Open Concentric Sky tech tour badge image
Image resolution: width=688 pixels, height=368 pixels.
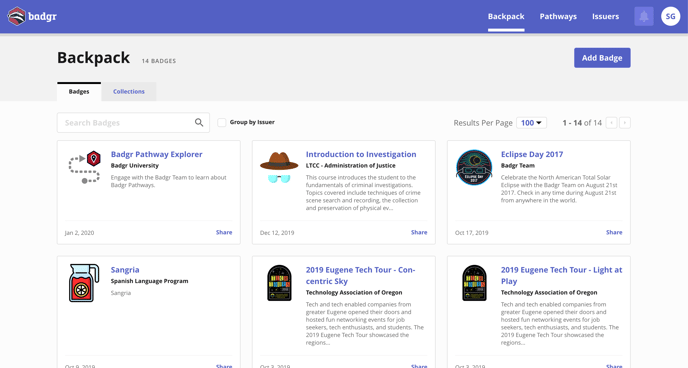click(x=280, y=283)
